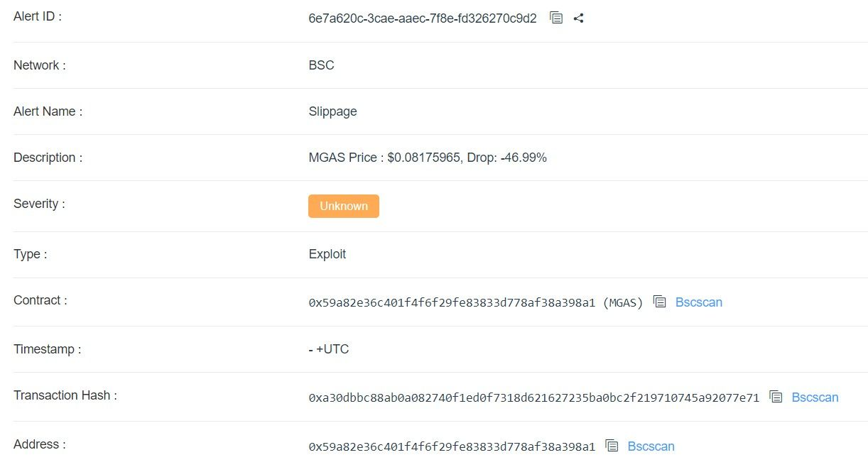Click the Slippage alert name
The image size is (868, 472).
(333, 111)
